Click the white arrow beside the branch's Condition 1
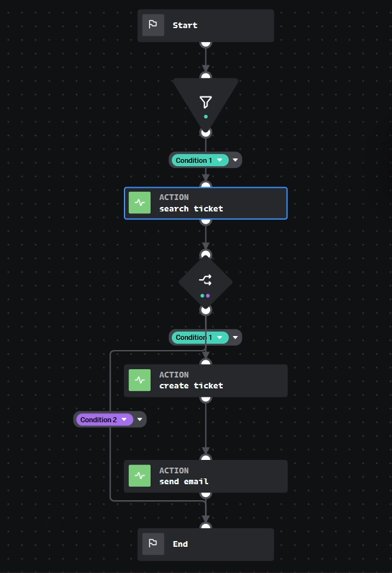Viewport: 392px width, 573px height. tap(236, 337)
